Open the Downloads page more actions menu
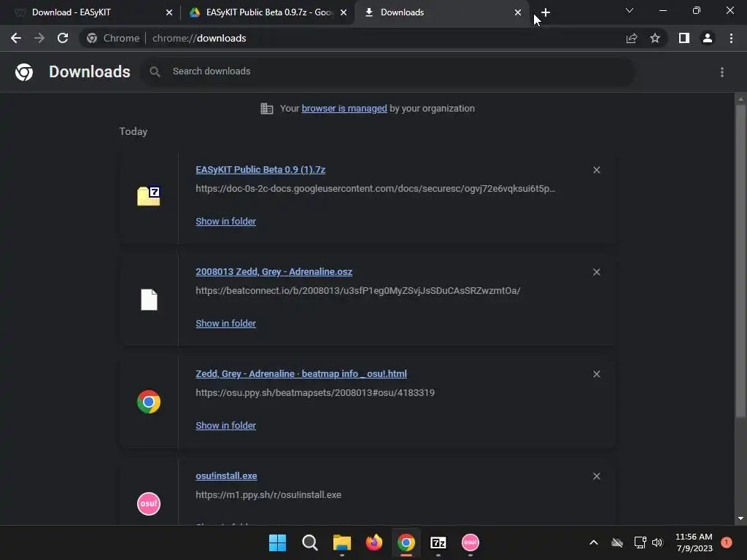This screenshot has width=747, height=560. [722, 72]
